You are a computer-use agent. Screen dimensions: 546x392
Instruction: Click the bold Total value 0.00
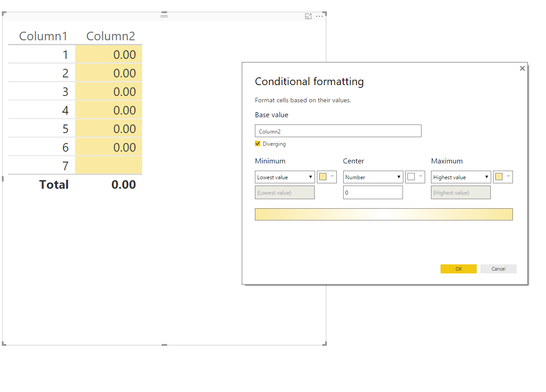[124, 185]
